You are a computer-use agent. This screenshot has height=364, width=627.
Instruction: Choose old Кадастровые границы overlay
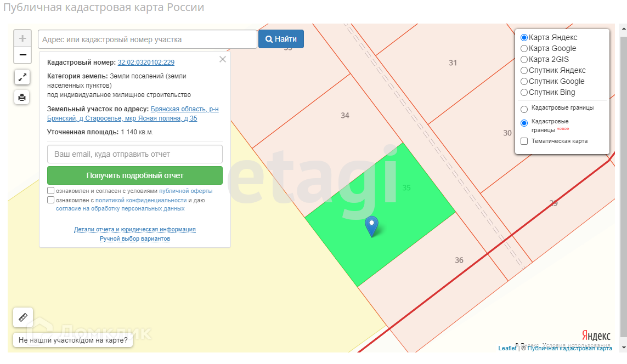click(x=524, y=109)
